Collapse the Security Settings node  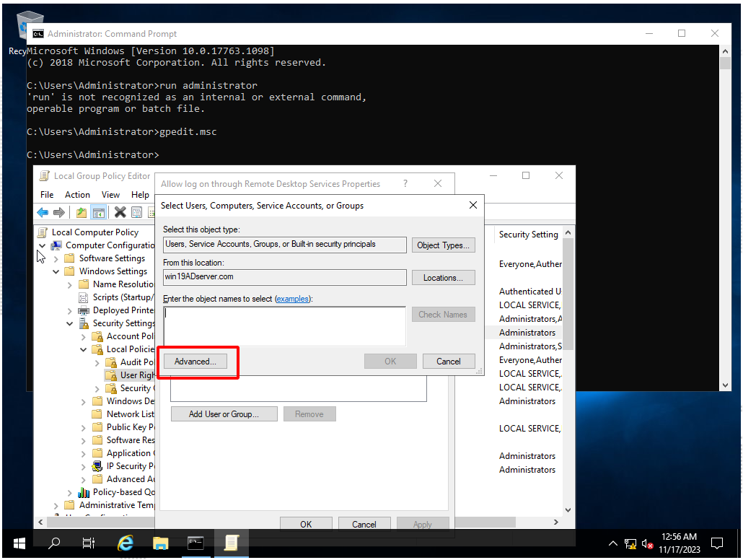click(70, 323)
